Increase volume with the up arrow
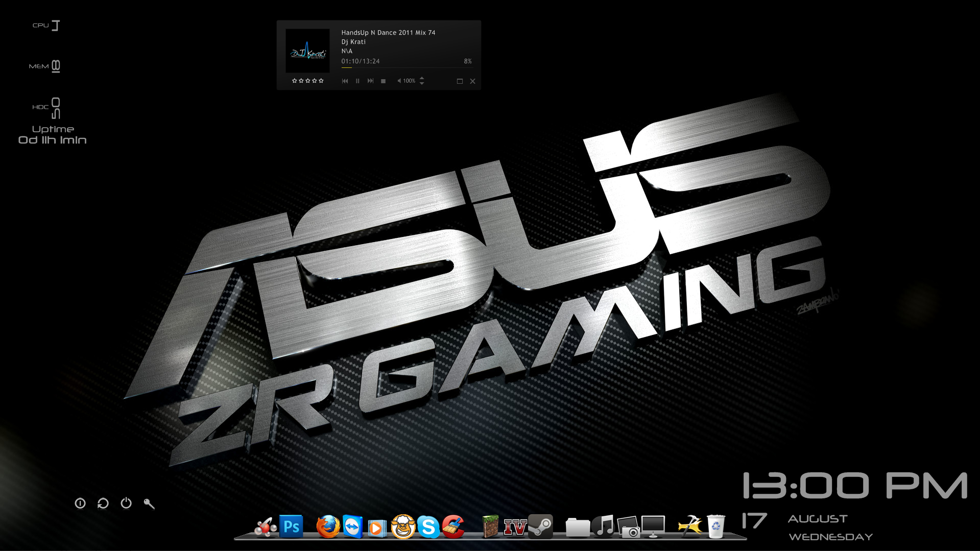This screenshot has width=980, height=551. pyautogui.click(x=422, y=78)
